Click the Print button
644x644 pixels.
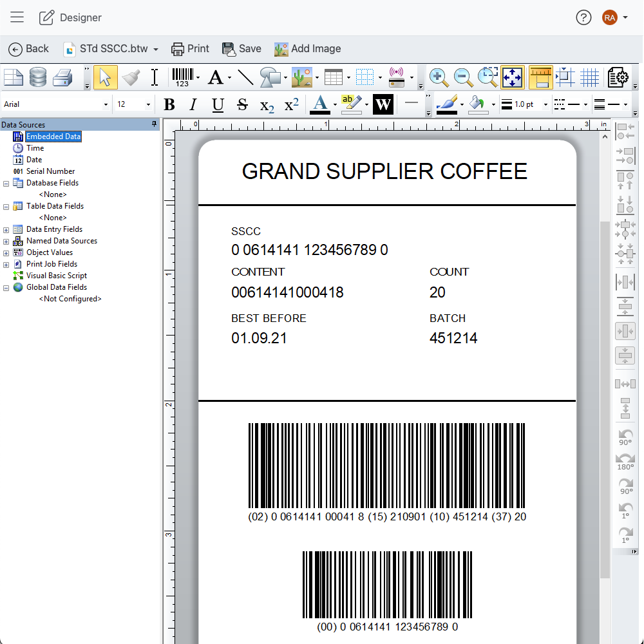[x=190, y=49]
